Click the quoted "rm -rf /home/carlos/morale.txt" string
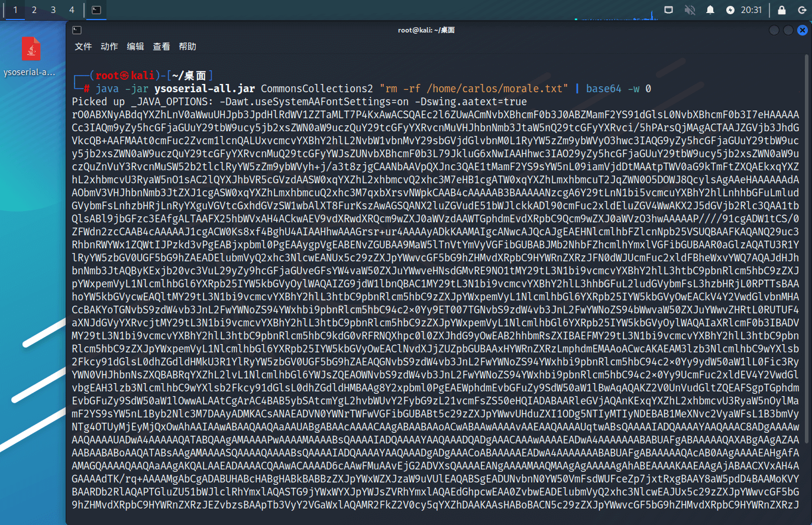 [x=474, y=89]
